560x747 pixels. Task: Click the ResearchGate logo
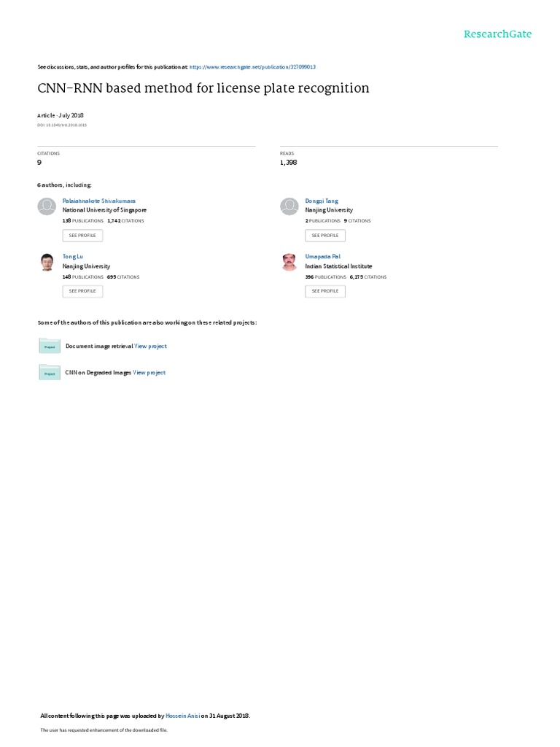click(497, 34)
